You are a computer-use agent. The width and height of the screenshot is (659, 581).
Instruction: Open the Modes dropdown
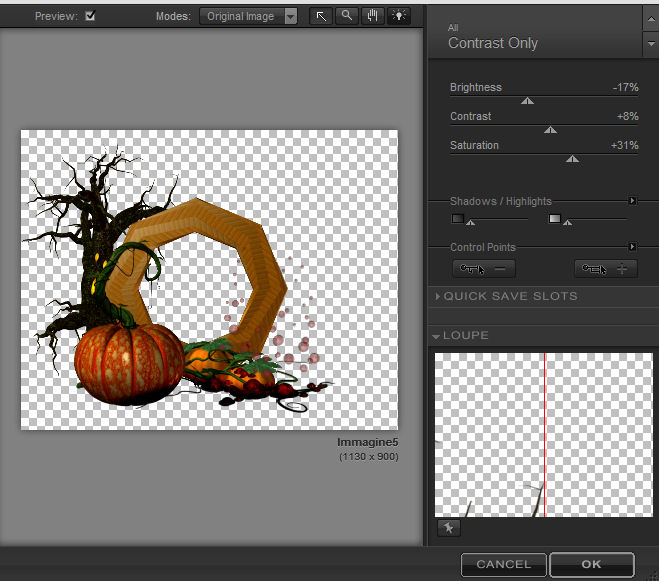click(x=249, y=16)
